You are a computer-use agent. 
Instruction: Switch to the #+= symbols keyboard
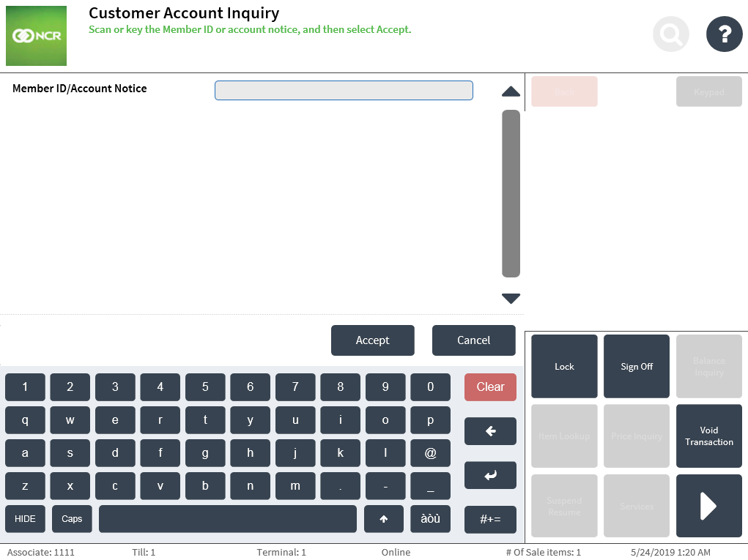(x=490, y=519)
